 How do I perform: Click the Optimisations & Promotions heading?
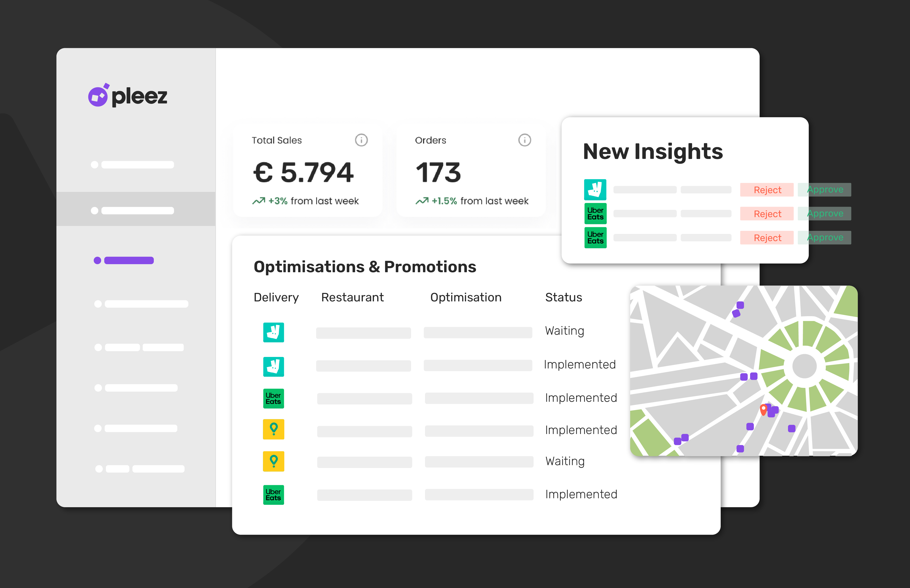[x=365, y=267]
